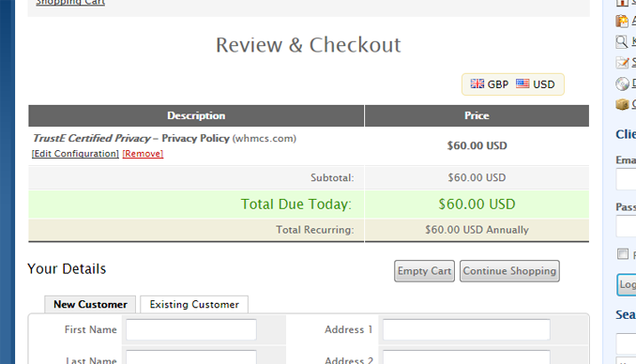Click the green Total Due Today label

[x=296, y=205]
